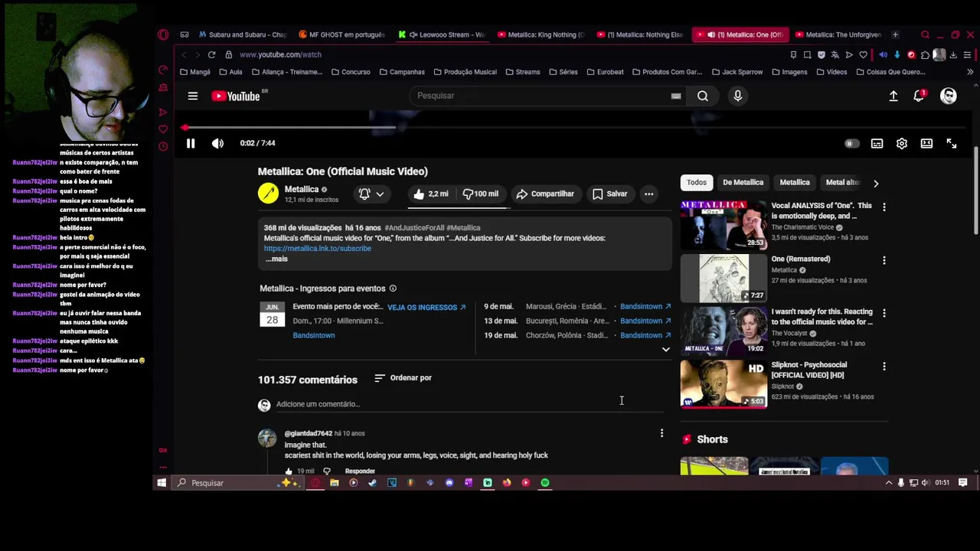Enter fullscreen in the video player

pyautogui.click(x=952, y=144)
